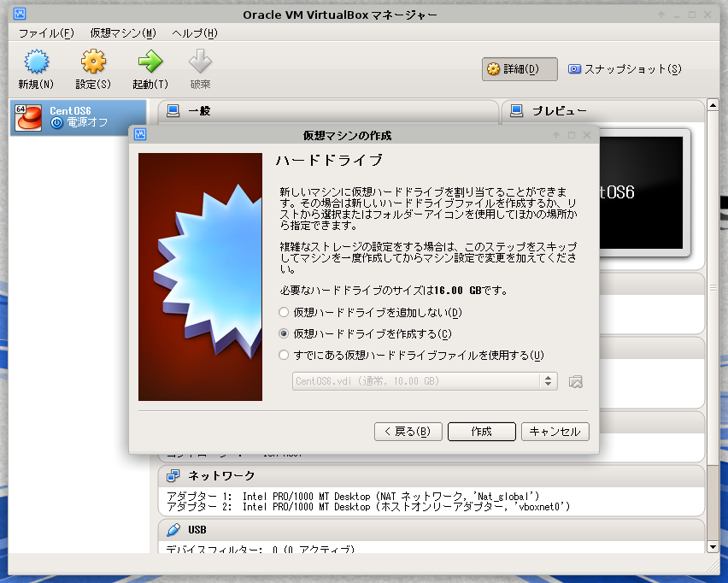Click the General (一般) section header
728x583 pixels.
click(329, 111)
